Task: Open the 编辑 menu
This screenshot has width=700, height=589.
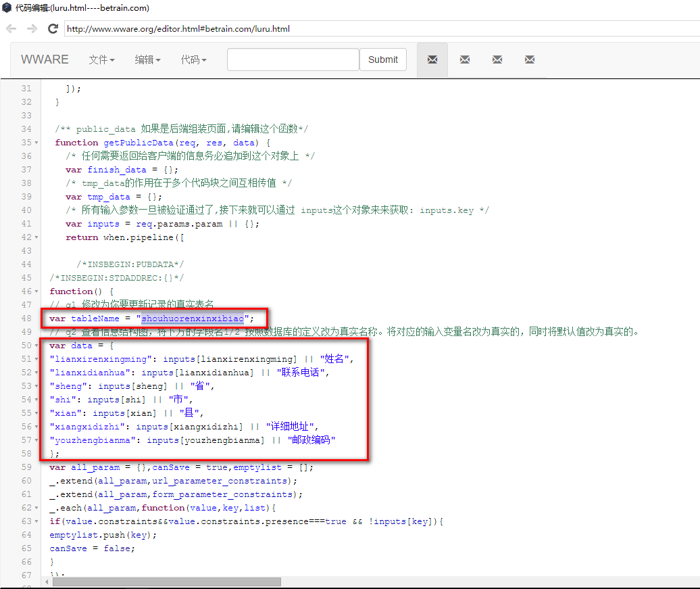Action: click(x=148, y=60)
